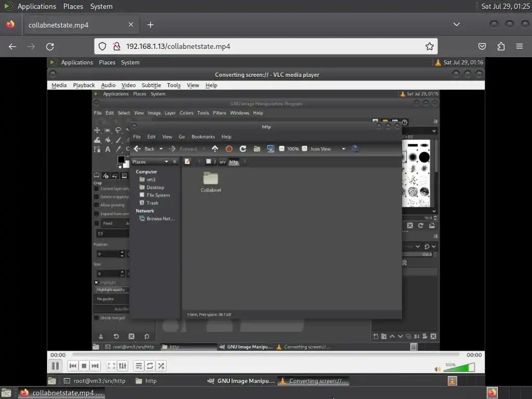Open Firefox extensions panel
Image resolution: width=532 pixels, height=399 pixels.
(501, 46)
